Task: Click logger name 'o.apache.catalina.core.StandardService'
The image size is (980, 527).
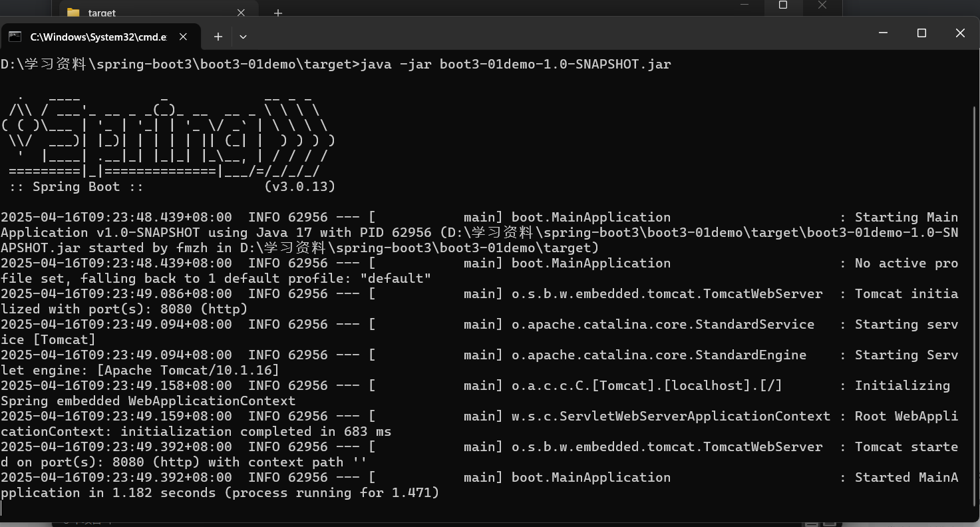Action: (663, 325)
